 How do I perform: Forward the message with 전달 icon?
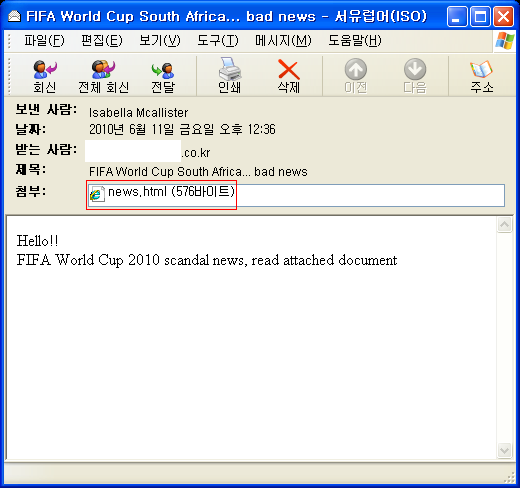(x=163, y=70)
